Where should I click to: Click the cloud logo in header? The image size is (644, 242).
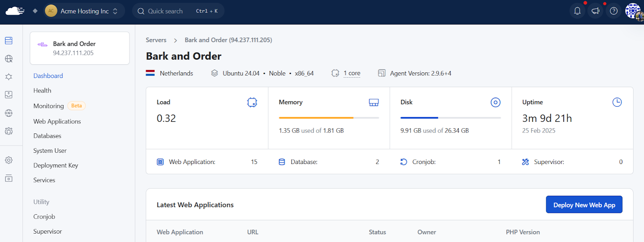click(x=15, y=11)
